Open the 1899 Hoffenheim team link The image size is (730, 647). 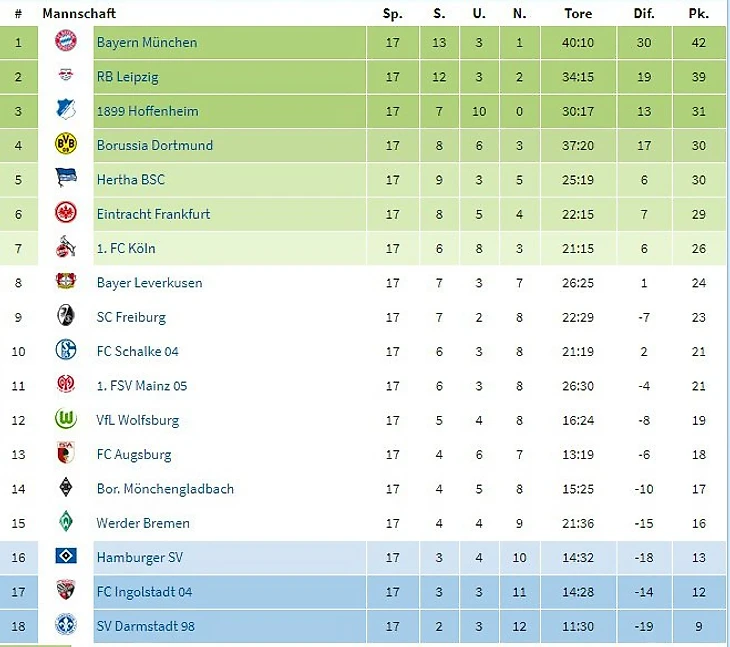point(147,111)
